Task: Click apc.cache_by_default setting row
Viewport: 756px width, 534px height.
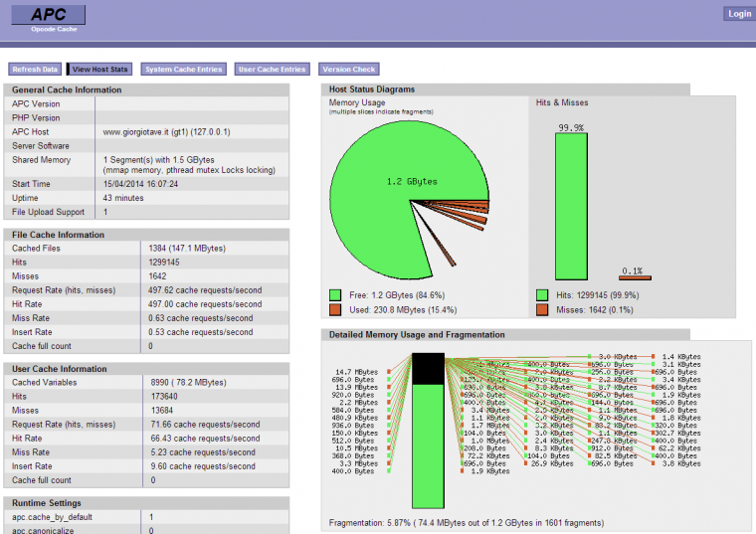Action: (x=146, y=517)
